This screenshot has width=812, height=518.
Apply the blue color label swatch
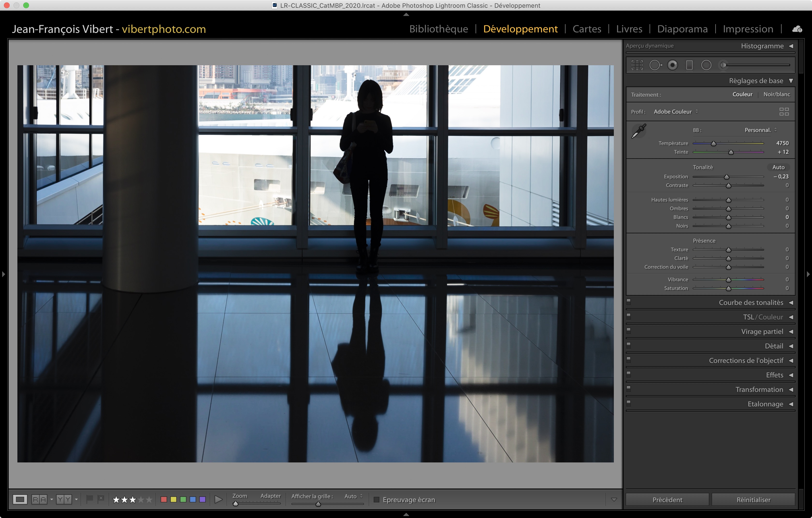pos(193,499)
